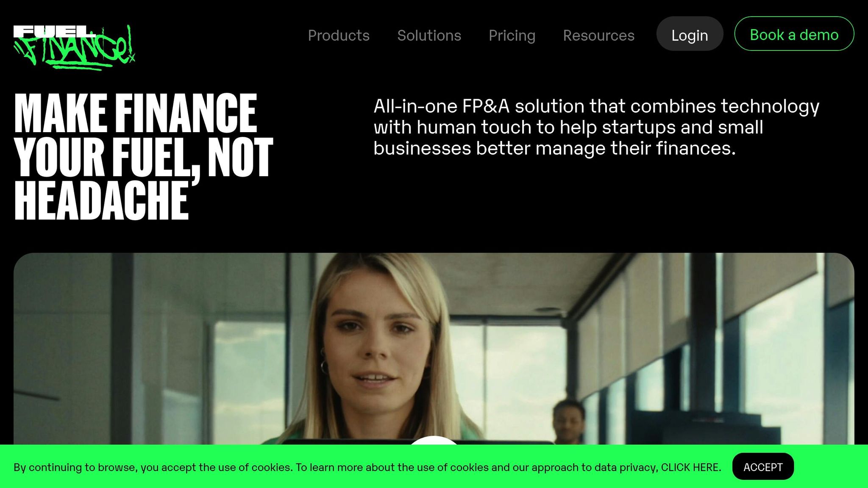Click the Fuel Finance logo
The width and height of the screenshot is (868, 488).
click(x=74, y=47)
